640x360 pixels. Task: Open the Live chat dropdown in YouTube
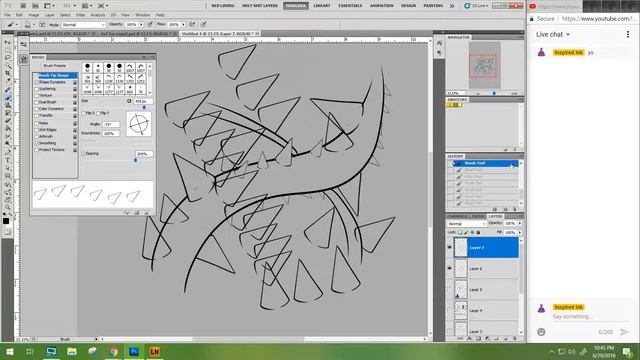tap(553, 35)
